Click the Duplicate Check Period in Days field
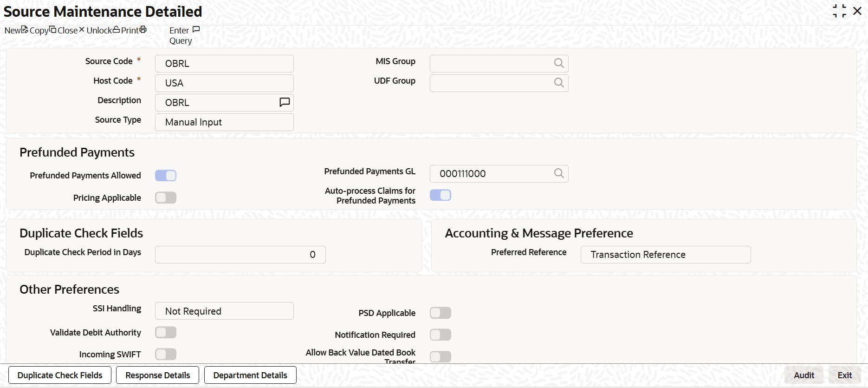Viewport: 868px width, 388px height. click(240, 255)
